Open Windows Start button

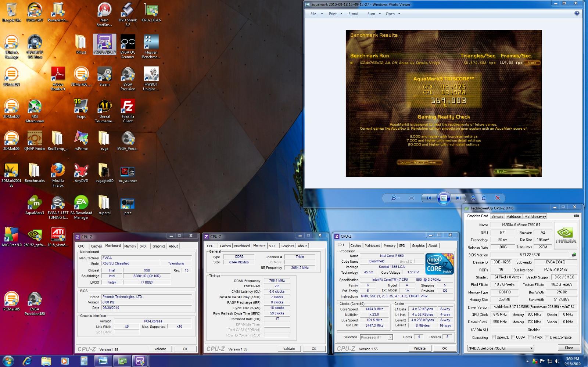(8, 361)
